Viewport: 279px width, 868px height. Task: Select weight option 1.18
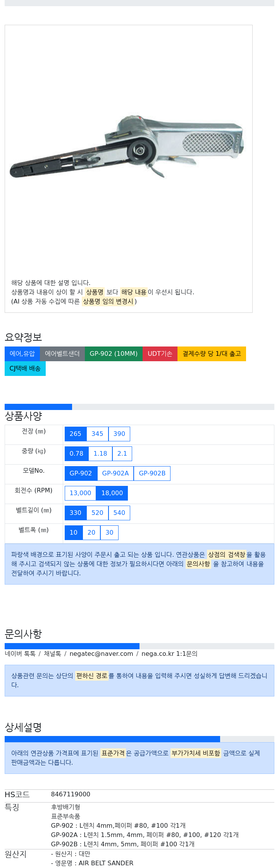click(x=100, y=454)
